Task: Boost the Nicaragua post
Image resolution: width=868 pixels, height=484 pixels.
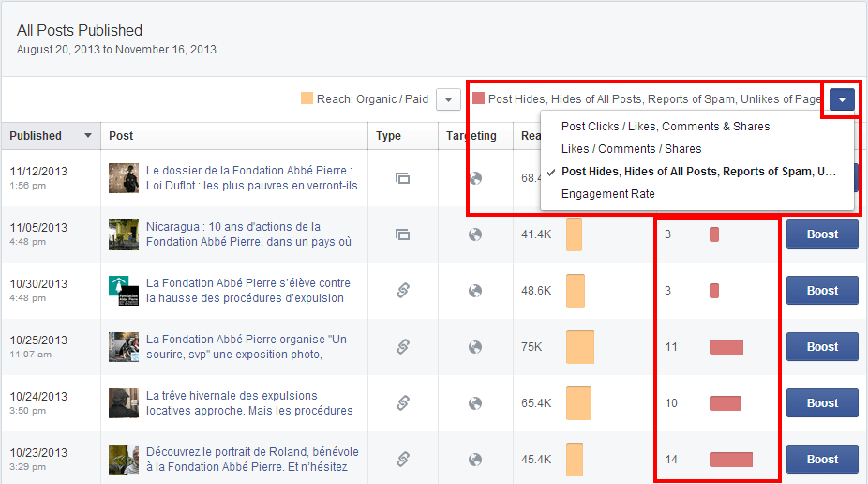Action: point(821,234)
